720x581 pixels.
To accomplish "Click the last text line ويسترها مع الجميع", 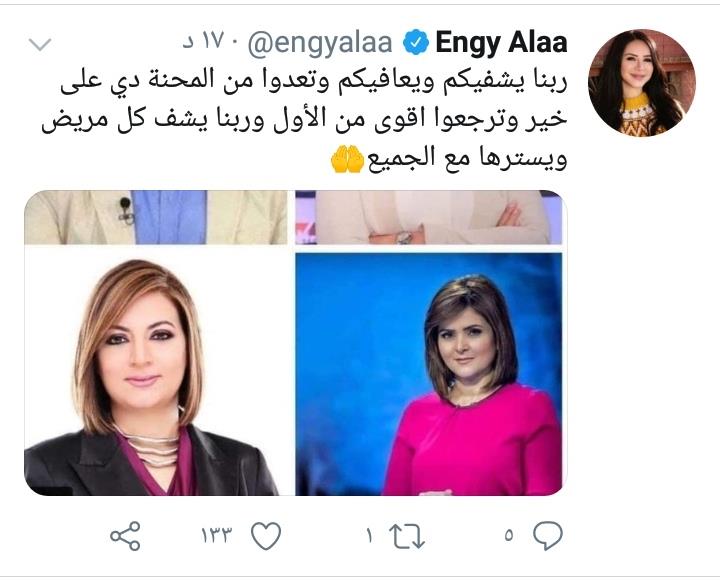I will point(467,158).
